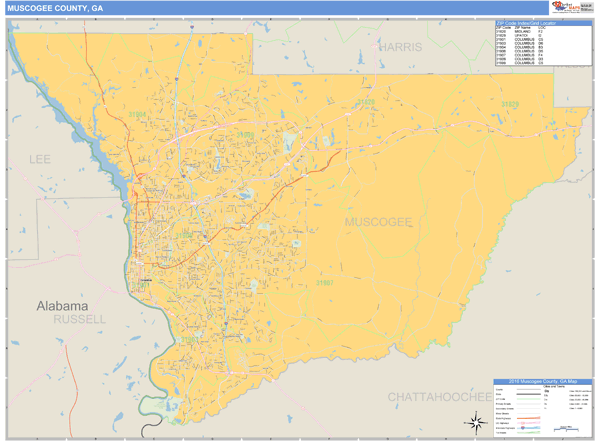This screenshot has height=441, width=600.
Task: Click the ZIP code label 31820
Action: tap(366, 102)
